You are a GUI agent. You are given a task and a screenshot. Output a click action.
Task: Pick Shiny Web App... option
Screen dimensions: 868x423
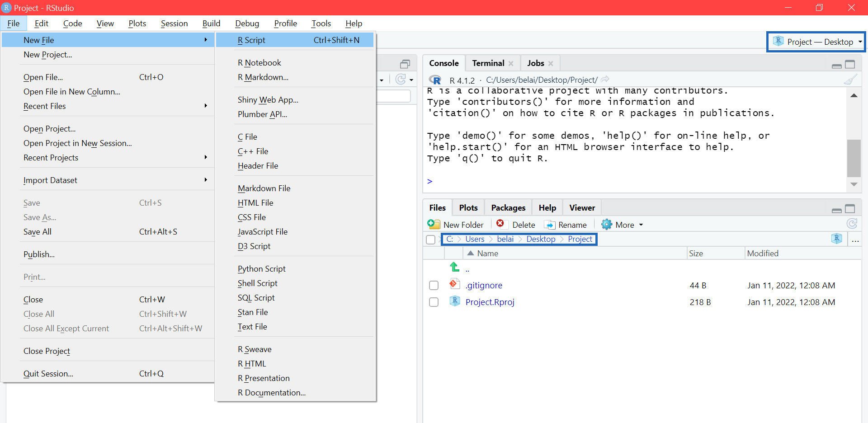pyautogui.click(x=268, y=100)
